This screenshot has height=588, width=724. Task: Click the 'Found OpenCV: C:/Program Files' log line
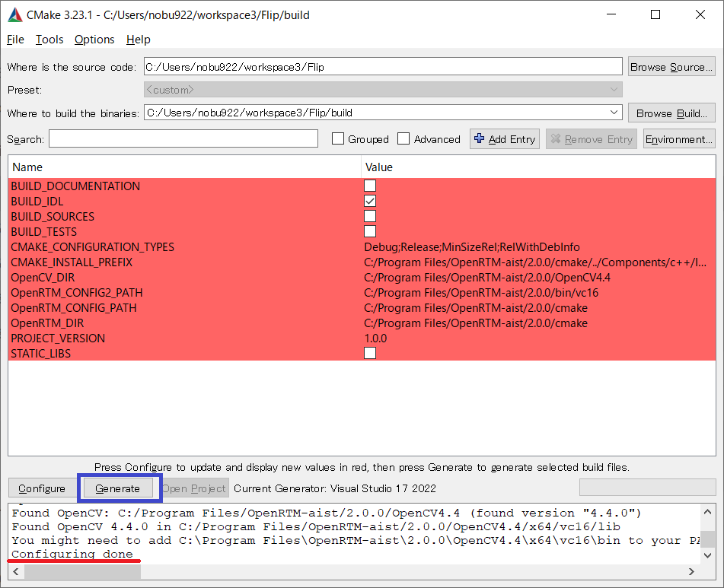[327, 513]
